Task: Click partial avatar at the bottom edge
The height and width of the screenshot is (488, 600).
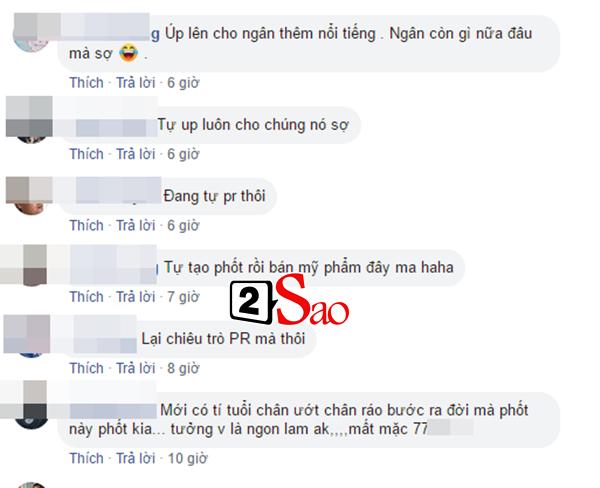Action: pos(32,485)
